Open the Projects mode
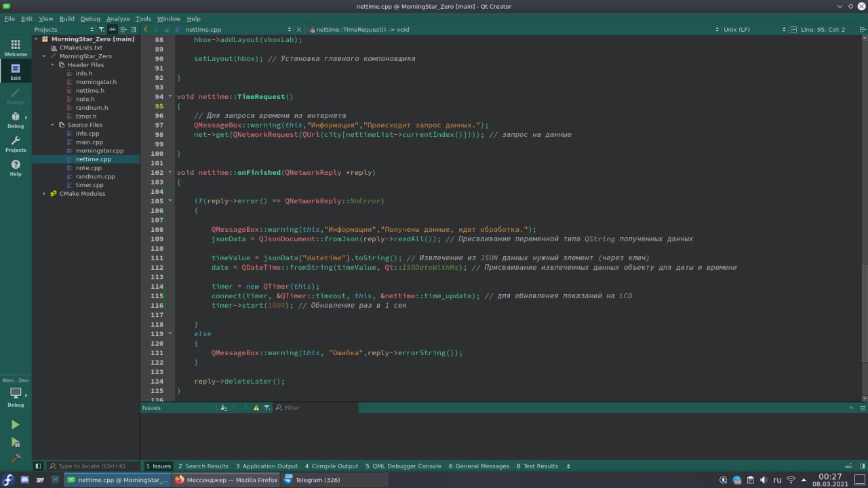This screenshot has width=868, height=488. [16, 144]
